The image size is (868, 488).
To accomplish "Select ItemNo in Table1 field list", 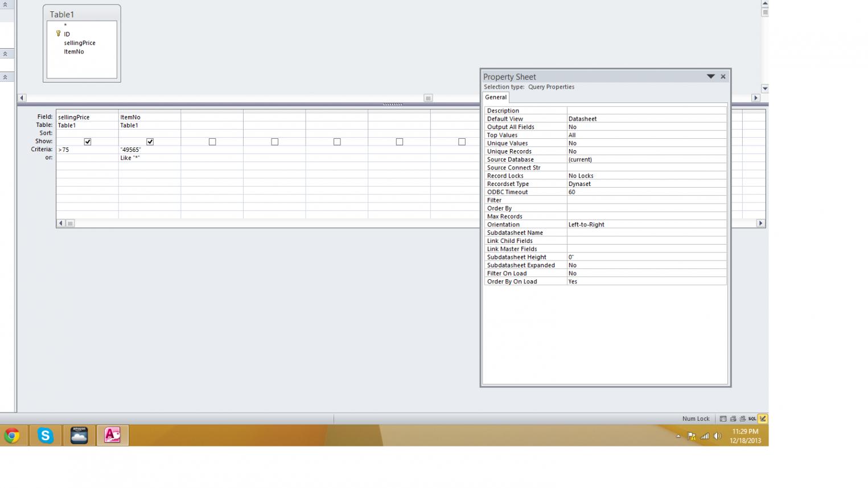I will (74, 52).
